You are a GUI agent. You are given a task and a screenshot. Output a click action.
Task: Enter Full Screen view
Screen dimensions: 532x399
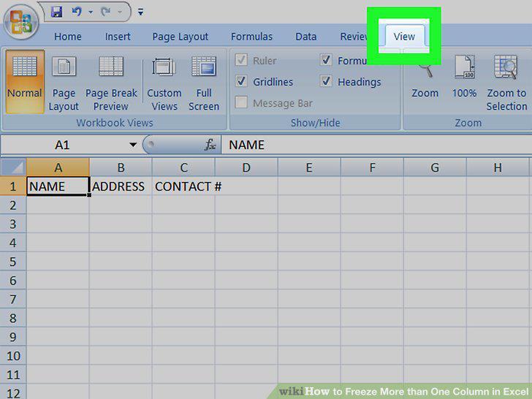pos(204,82)
